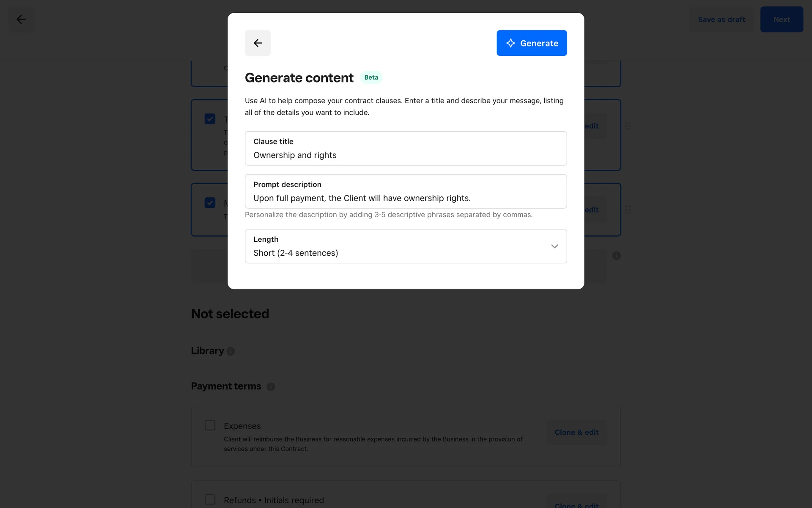The image size is (812, 508).
Task: Check the Expenses clause checkbox
Action: pos(210,425)
